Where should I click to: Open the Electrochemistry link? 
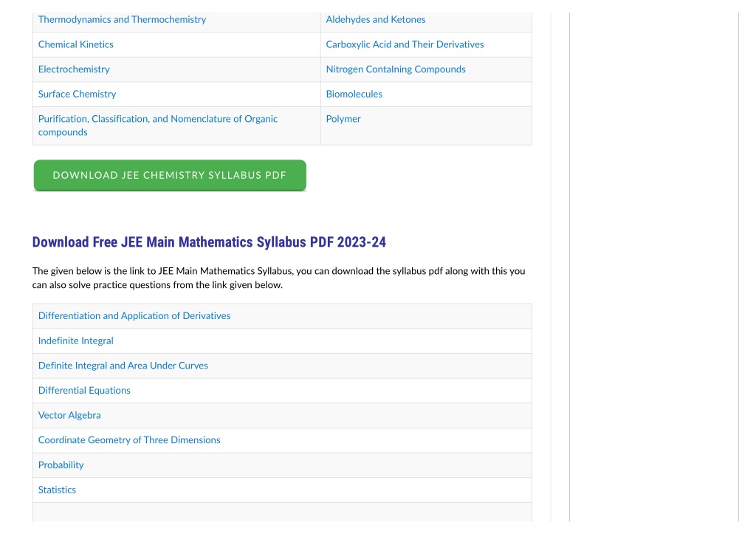[x=74, y=69]
